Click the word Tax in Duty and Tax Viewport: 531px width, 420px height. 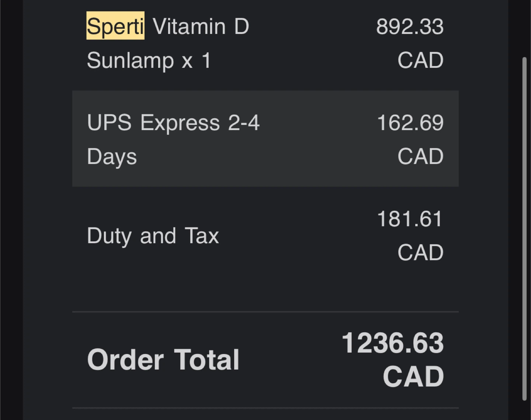202,236
